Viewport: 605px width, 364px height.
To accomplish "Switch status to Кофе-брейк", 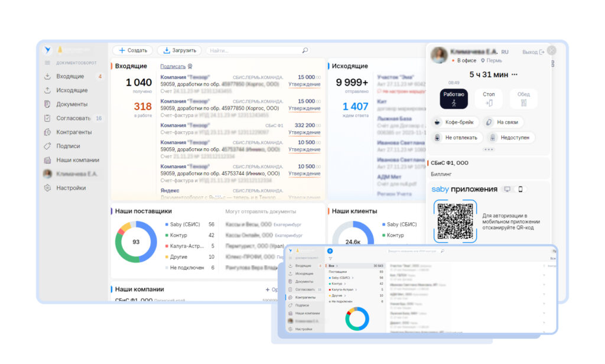I will pyautogui.click(x=454, y=122).
